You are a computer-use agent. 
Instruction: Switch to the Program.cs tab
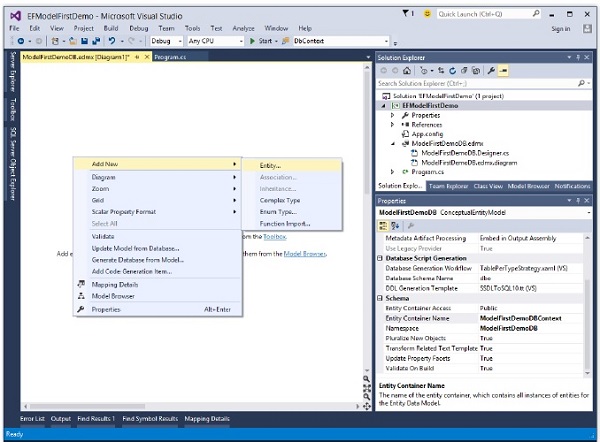[x=171, y=57]
